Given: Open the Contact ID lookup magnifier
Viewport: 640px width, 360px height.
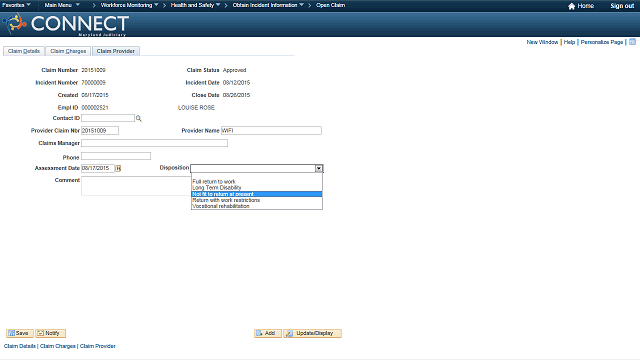Looking at the screenshot, I should coord(139,118).
